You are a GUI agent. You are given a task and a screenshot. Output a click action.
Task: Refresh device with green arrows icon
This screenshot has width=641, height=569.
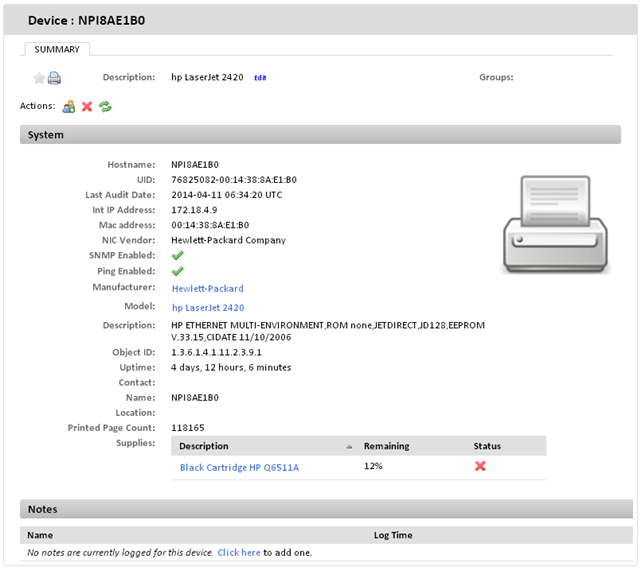coord(105,107)
